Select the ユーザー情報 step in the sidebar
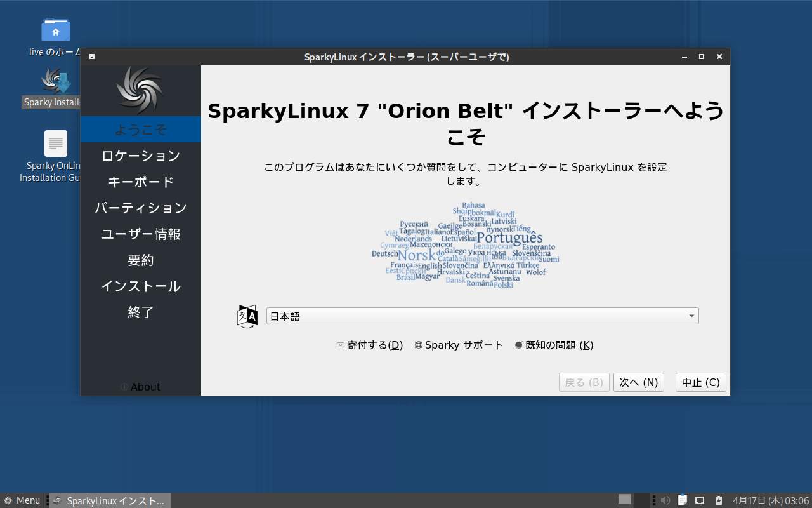This screenshot has height=508, width=812. coord(141,234)
